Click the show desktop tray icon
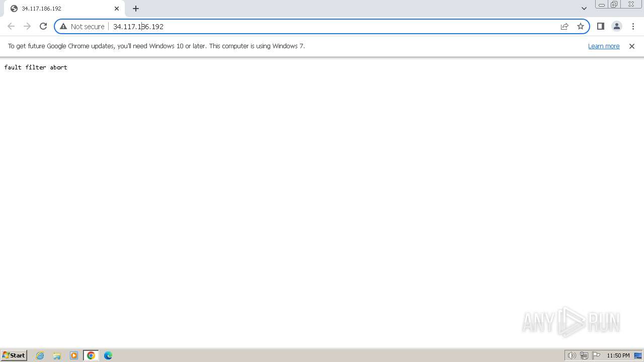The width and height of the screenshot is (644, 362). coord(638,355)
